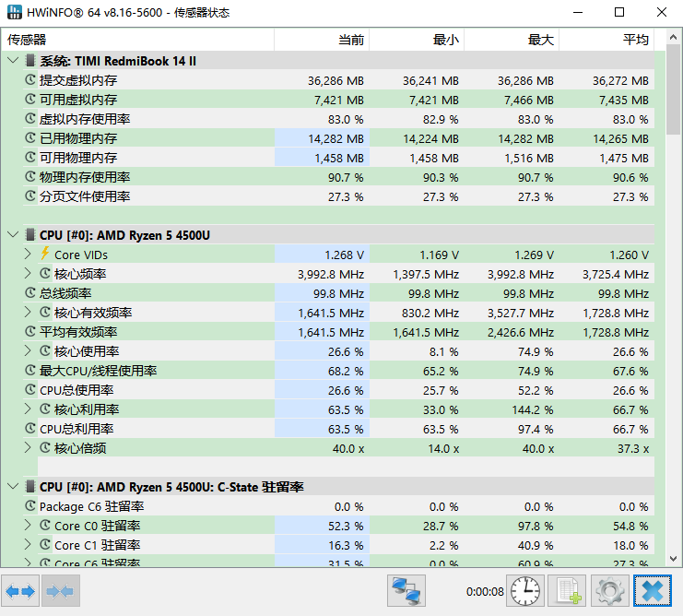Click the chip icon beside the C-State 驻留率 header

pos(30,486)
